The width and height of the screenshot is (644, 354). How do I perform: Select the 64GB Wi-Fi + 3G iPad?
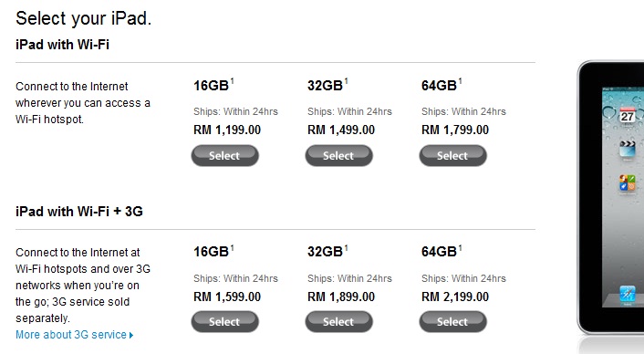click(x=452, y=321)
